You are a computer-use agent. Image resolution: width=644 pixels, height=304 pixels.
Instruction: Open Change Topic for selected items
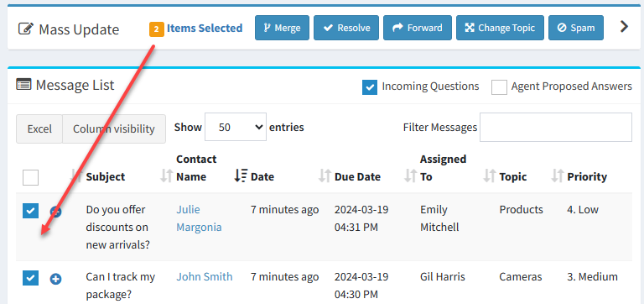coord(500,28)
